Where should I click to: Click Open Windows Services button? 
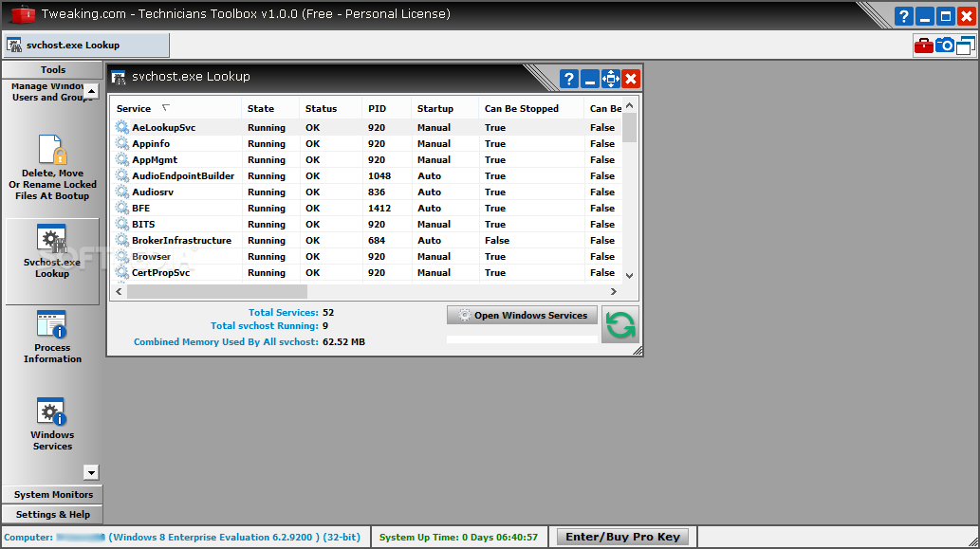coord(522,316)
